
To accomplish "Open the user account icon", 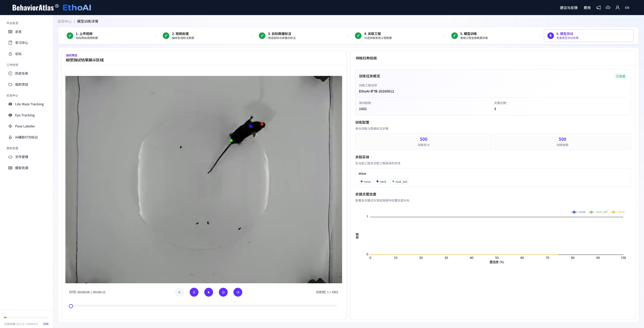I will [618, 8].
